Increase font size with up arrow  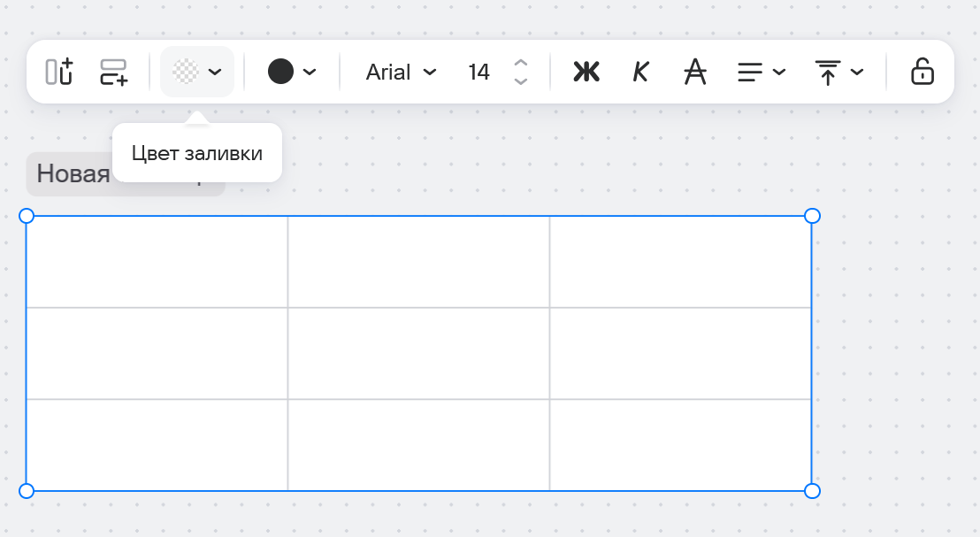tap(521, 63)
